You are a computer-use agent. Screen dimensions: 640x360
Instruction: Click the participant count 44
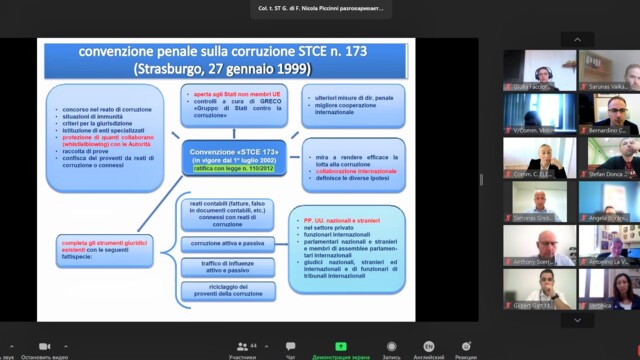point(253,346)
